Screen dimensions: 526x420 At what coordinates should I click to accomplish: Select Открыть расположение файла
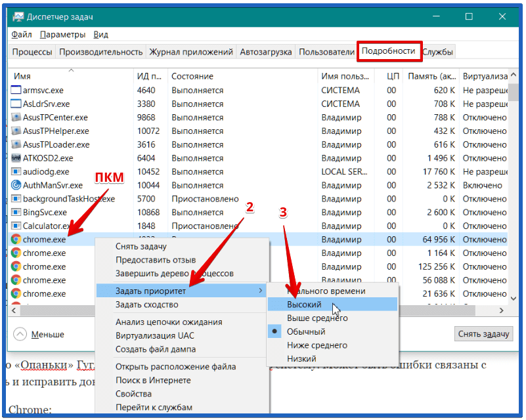183,367
